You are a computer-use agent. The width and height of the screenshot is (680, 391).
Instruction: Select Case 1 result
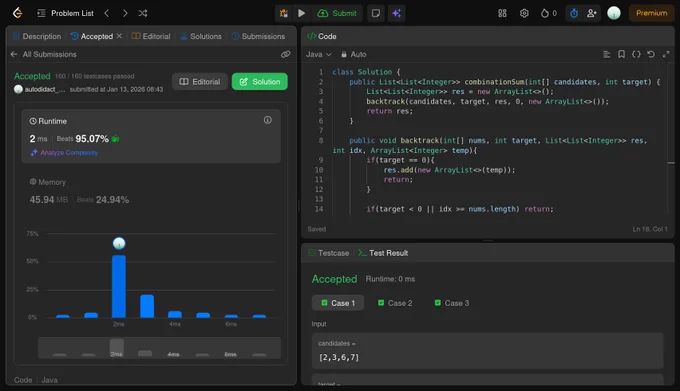[x=338, y=303]
